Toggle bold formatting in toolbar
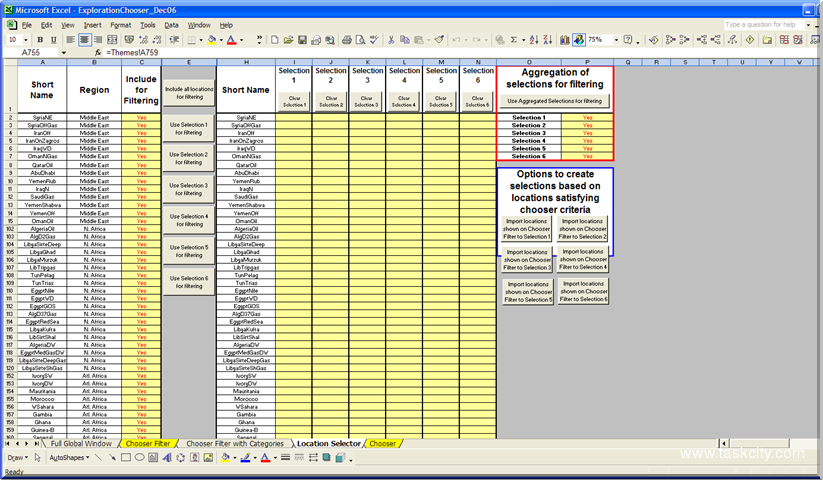This screenshot has height=480, width=823. pos(40,40)
